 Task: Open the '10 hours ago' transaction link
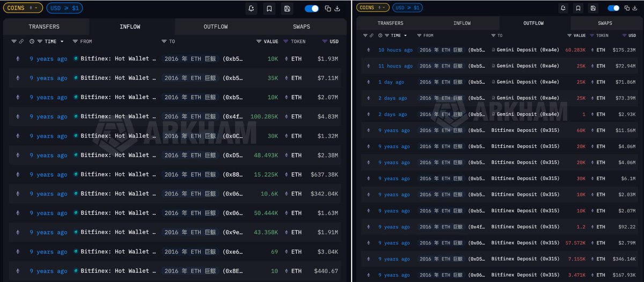click(396, 50)
